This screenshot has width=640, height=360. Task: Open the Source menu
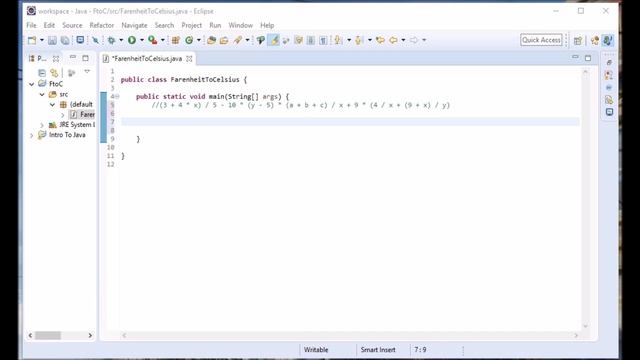(x=72, y=25)
